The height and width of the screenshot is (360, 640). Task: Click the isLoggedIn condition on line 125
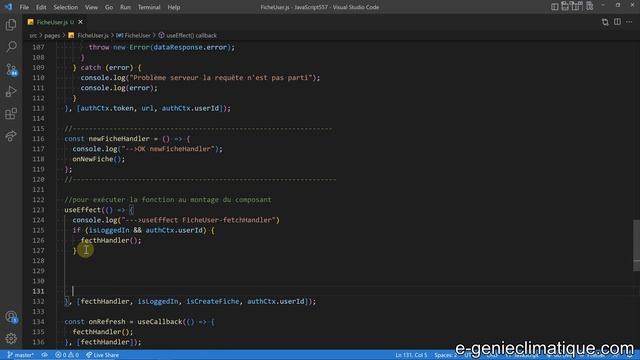click(109, 230)
